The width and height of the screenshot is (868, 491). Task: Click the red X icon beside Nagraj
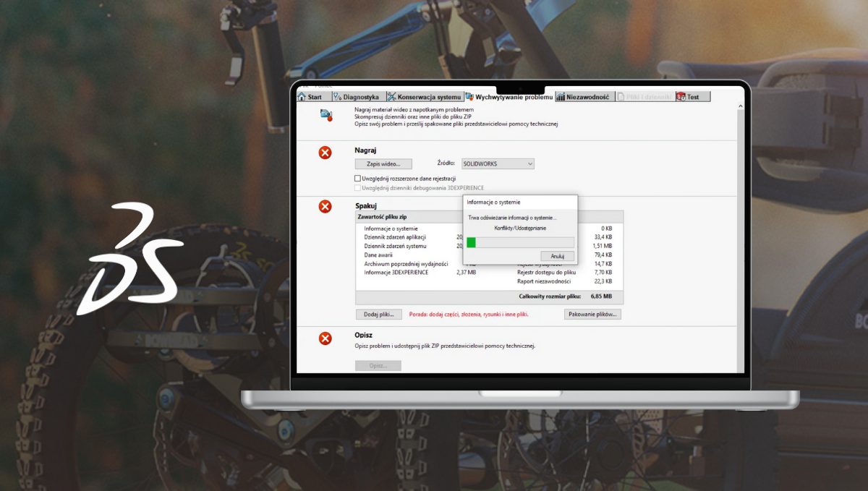pos(325,153)
